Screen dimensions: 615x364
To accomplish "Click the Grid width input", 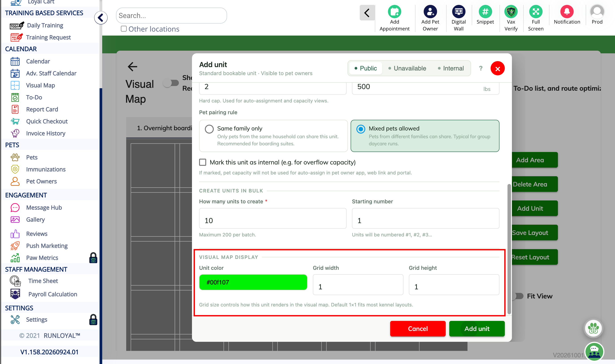I will [x=358, y=284].
